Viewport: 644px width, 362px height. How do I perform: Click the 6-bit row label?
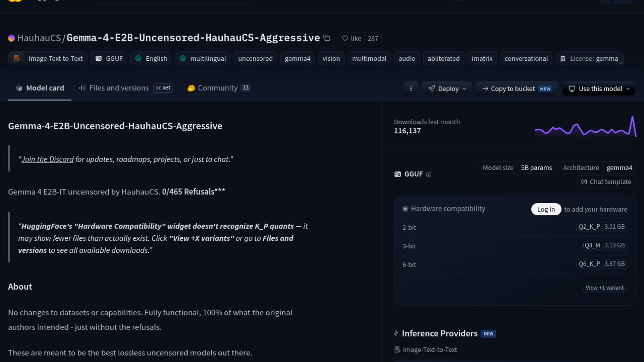[409, 264]
